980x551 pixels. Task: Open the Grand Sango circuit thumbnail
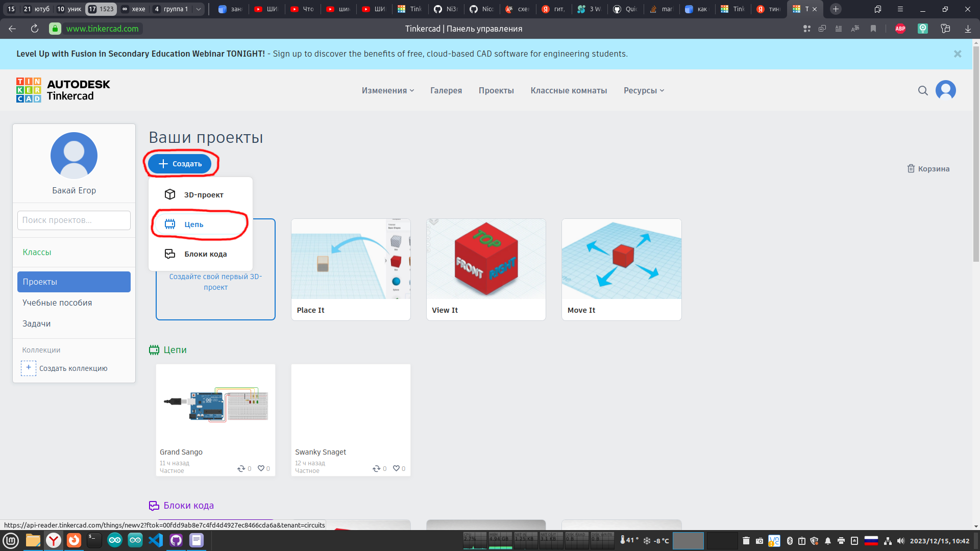215,404
